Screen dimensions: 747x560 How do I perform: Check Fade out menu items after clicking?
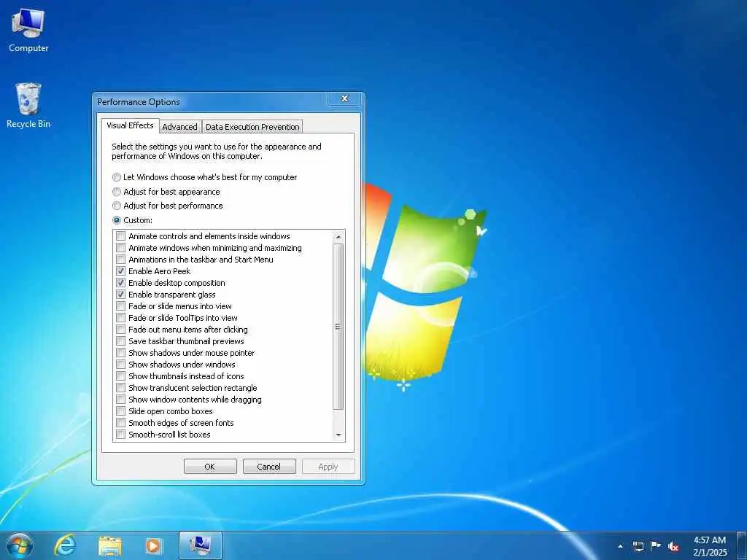coord(121,330)
